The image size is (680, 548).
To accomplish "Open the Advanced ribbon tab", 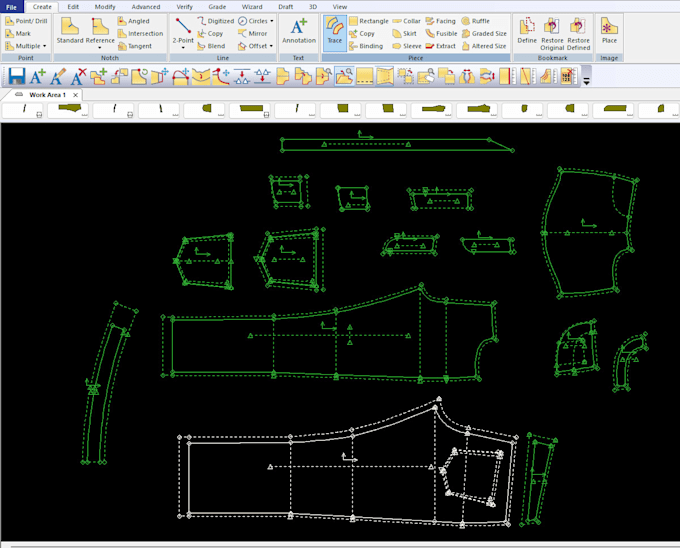I will (146, 7).
